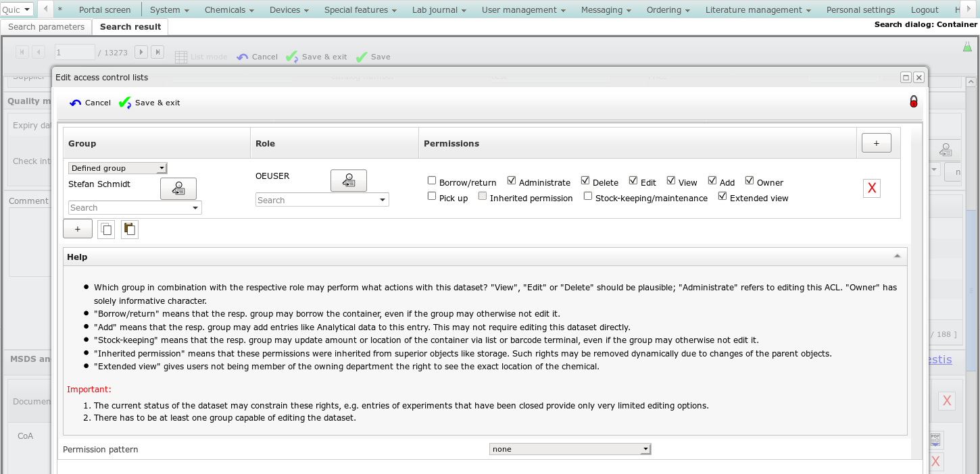Open group picker icon beside Stefan Schmidt
980x474 pixels.
178,188
